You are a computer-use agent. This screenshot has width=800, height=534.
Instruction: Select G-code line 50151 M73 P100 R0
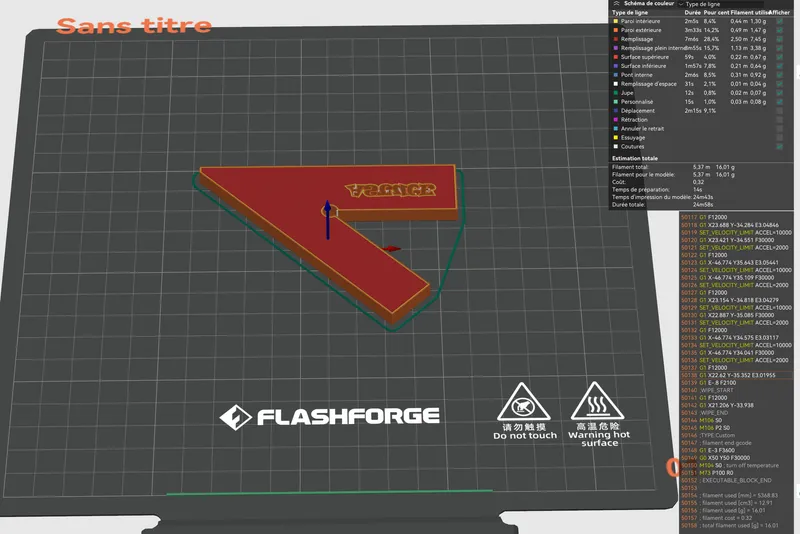click(736, 473)
